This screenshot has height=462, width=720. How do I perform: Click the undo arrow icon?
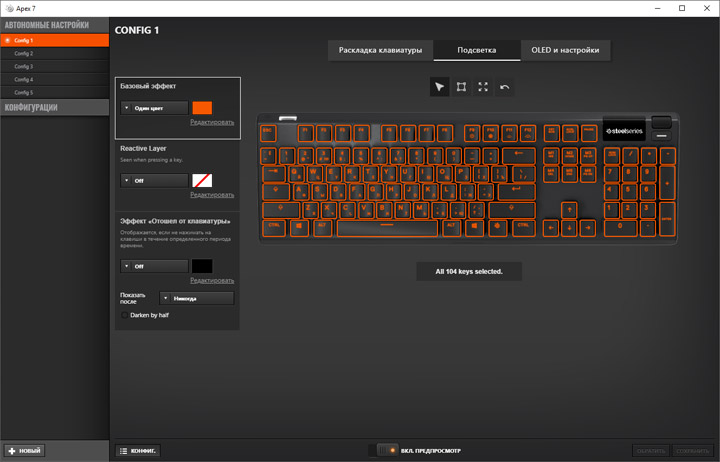[505, 87]
